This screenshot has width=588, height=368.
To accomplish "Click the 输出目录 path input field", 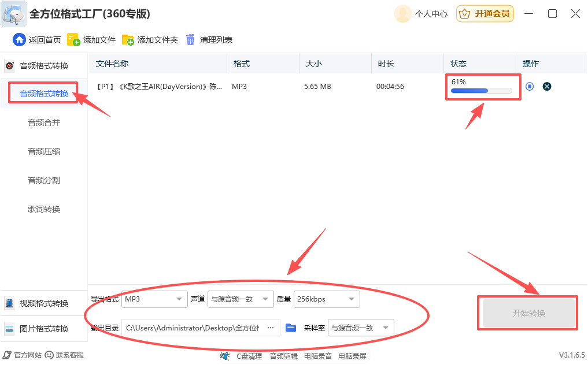I will click(x=193, y=328).
